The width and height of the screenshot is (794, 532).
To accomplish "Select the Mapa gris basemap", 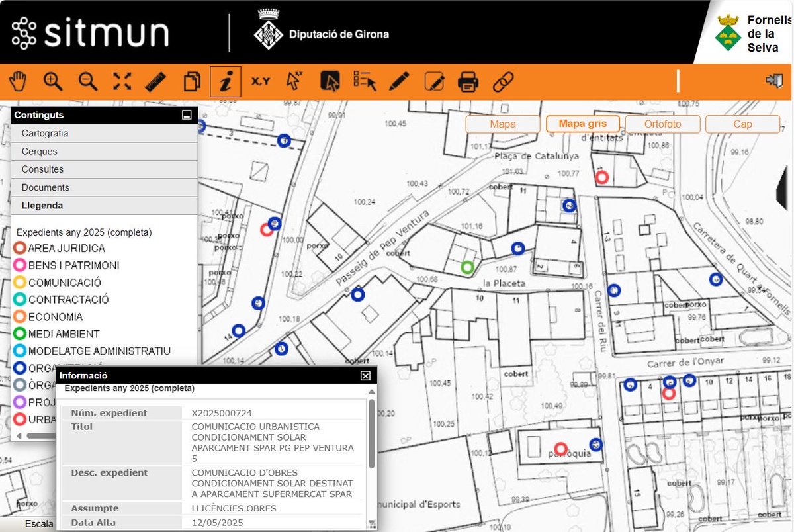I will (x=582, y=124).
